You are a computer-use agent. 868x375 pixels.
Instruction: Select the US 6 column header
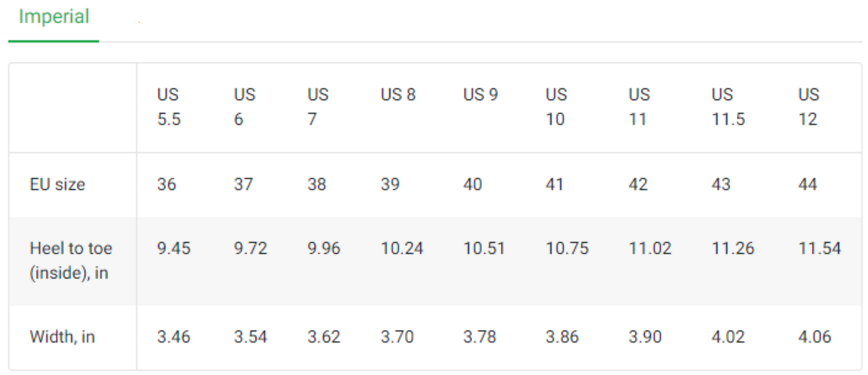(243, 106)
